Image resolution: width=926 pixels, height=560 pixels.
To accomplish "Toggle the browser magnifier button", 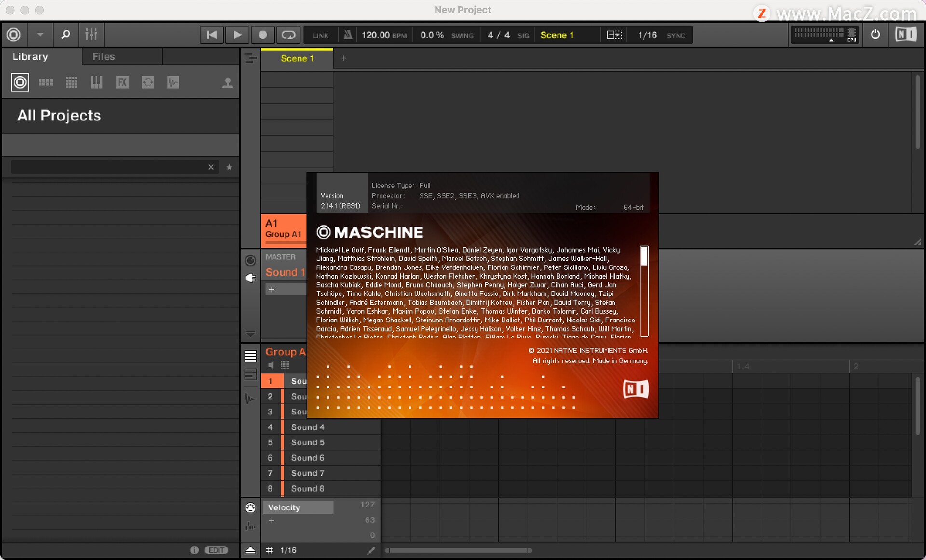I will click(66, 35).
